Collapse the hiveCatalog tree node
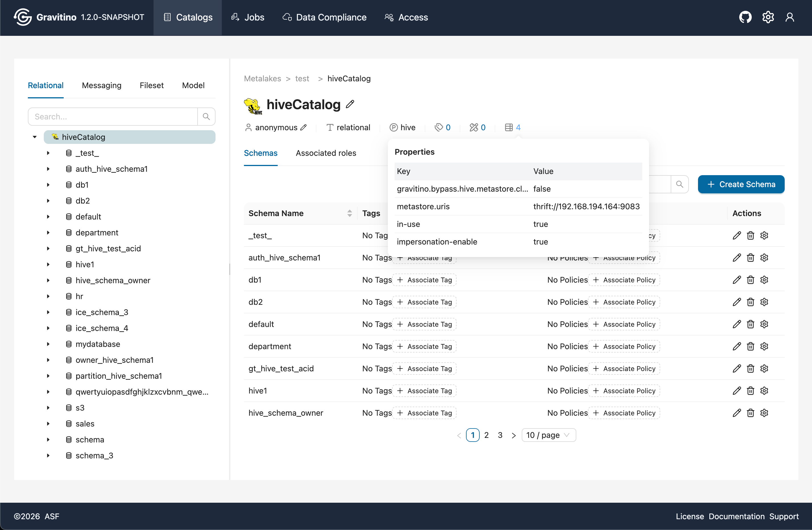The width and height of the screenshot is (812, 530). coord(34,137)
